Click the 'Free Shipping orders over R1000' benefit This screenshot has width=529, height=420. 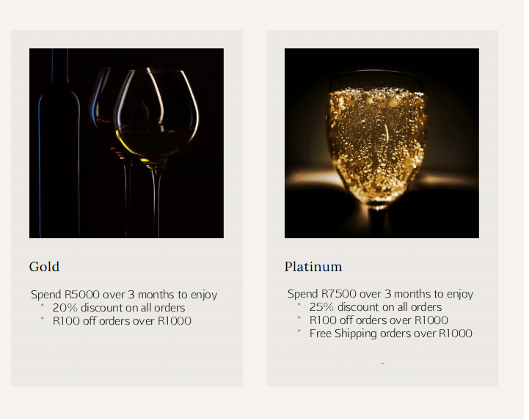(x=390, y=334)
